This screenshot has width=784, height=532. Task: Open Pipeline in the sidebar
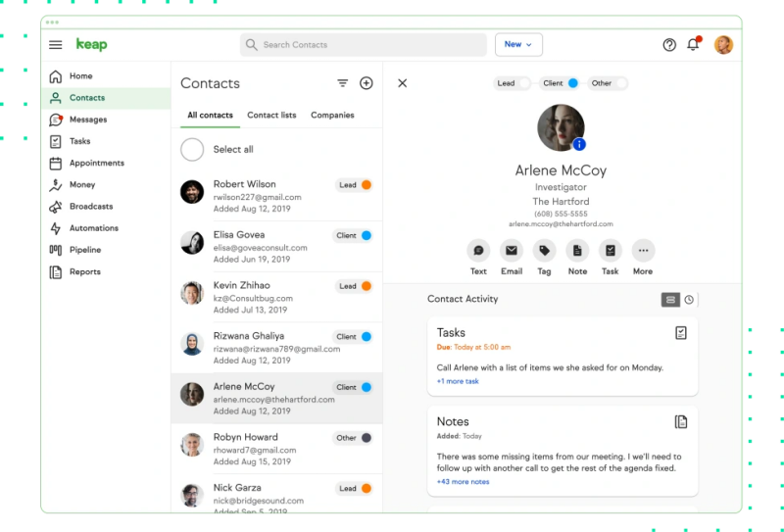[106, 250]
